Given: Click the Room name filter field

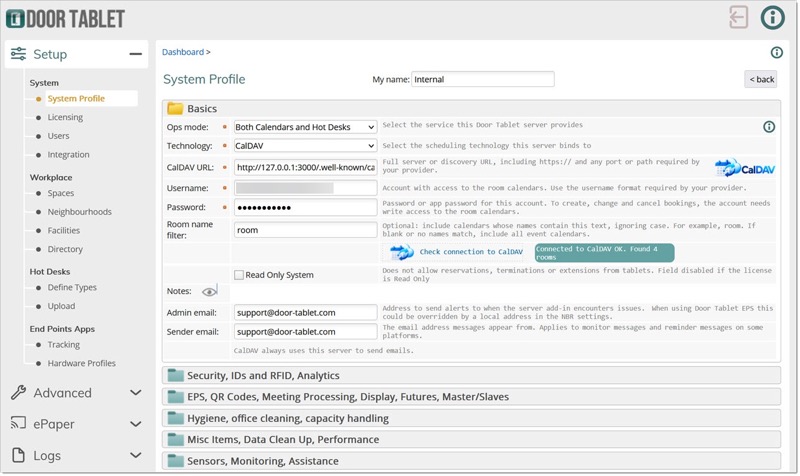Looking at the screenshot, I should point(305,230).
